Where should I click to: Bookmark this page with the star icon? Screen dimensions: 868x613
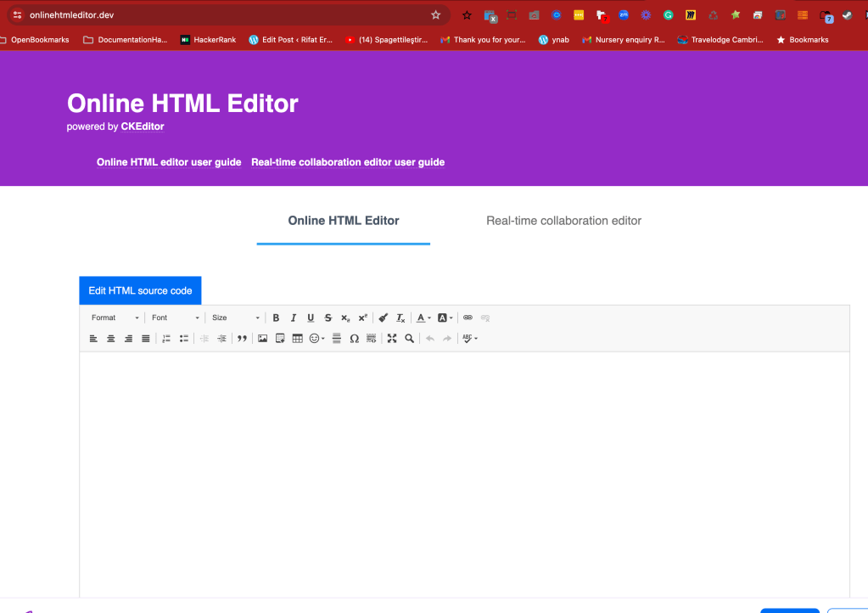tap(435, 15)
